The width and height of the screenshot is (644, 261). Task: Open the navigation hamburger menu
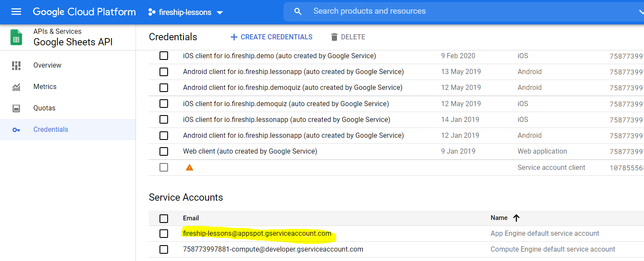pyautogui.click(x=16, y=12)
